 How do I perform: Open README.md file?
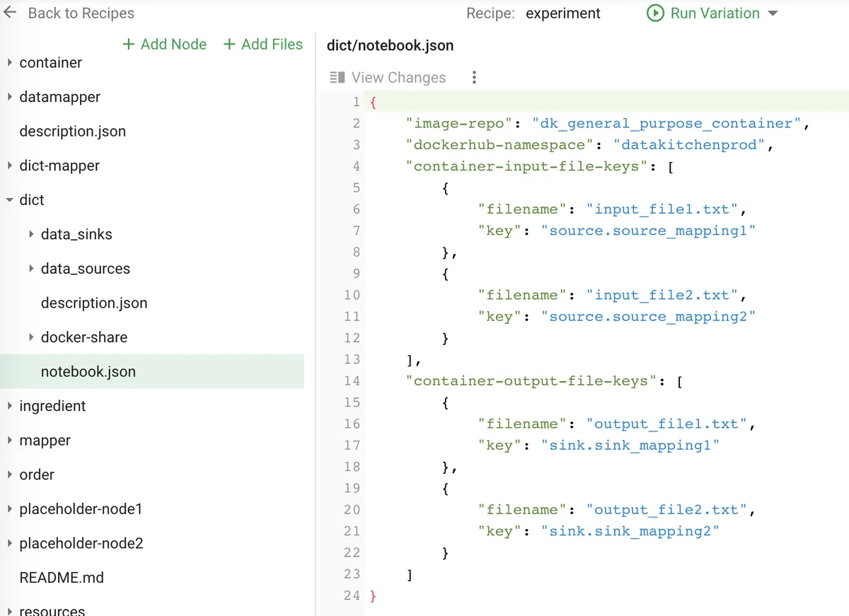(x=62, y=578)
